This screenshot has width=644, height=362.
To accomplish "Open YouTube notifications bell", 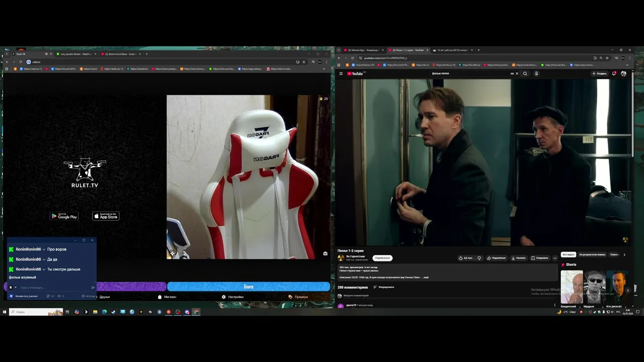I will 614,73.
